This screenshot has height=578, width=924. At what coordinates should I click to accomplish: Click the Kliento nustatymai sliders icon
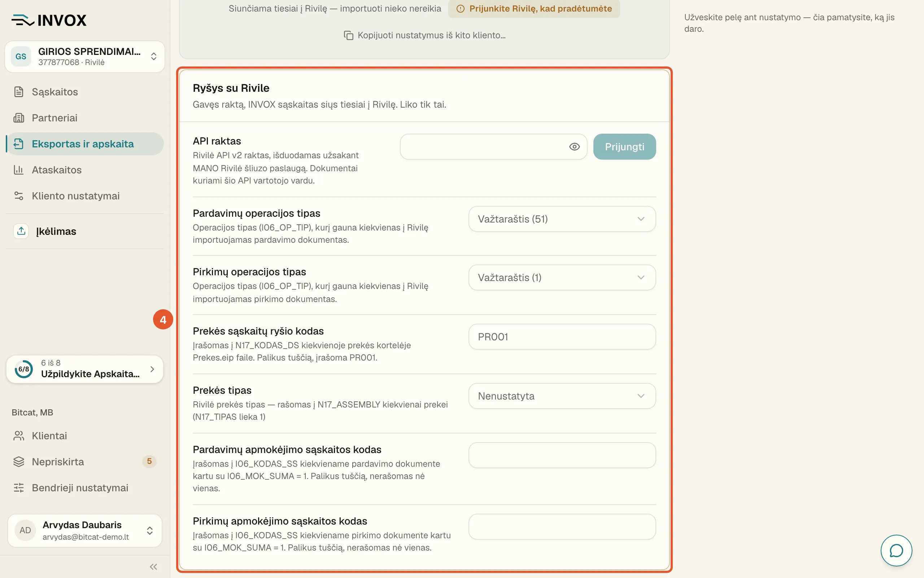pos(19,196)
